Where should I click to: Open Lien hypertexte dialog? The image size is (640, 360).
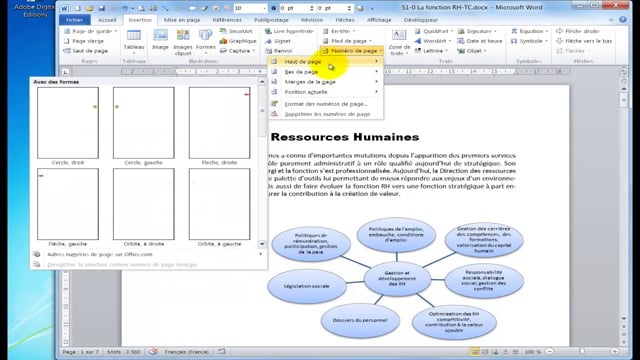click(289, 31)
